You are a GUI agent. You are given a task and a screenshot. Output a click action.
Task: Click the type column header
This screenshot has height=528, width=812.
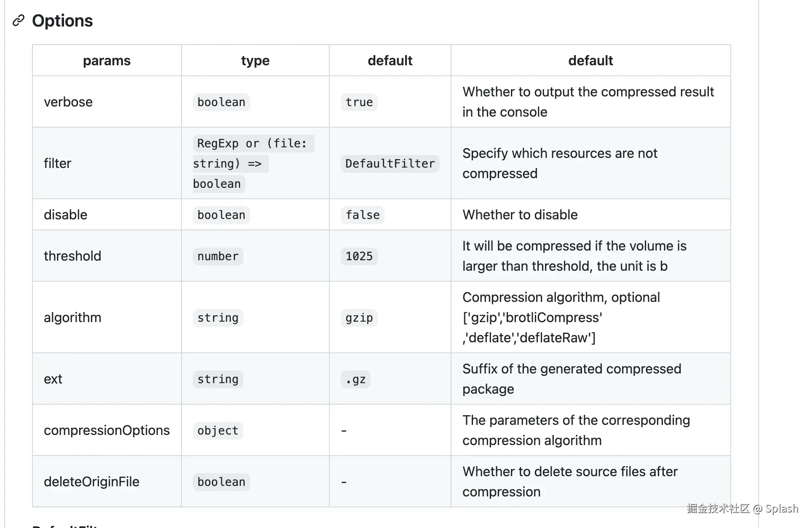coord(255,61)
